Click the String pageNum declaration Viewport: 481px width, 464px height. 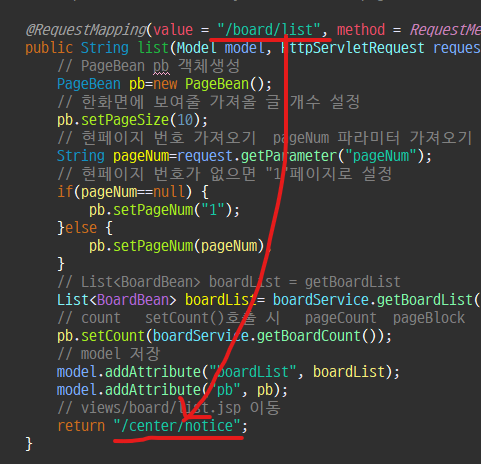pos(113,156)
